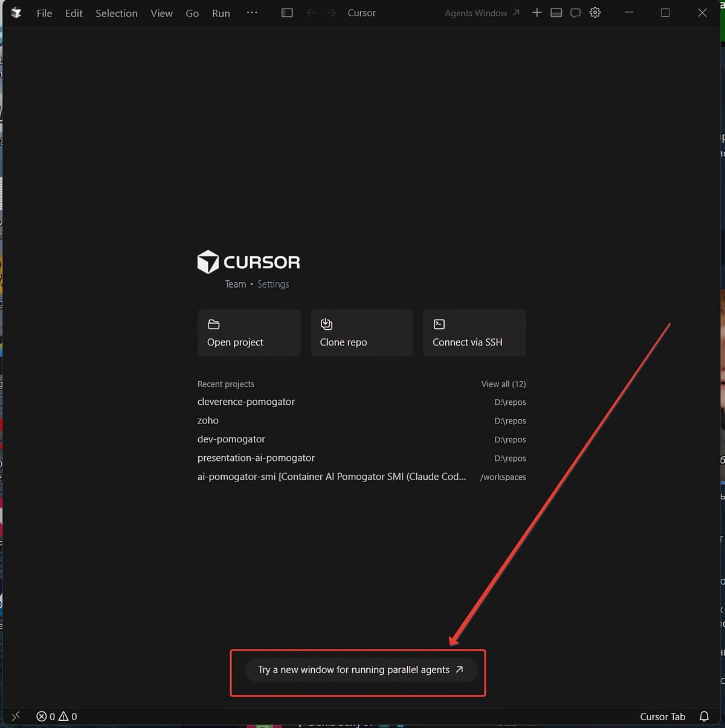The image size is (725, 728).
Task: Maximize the Cursor window
Action: coord(665,13)
